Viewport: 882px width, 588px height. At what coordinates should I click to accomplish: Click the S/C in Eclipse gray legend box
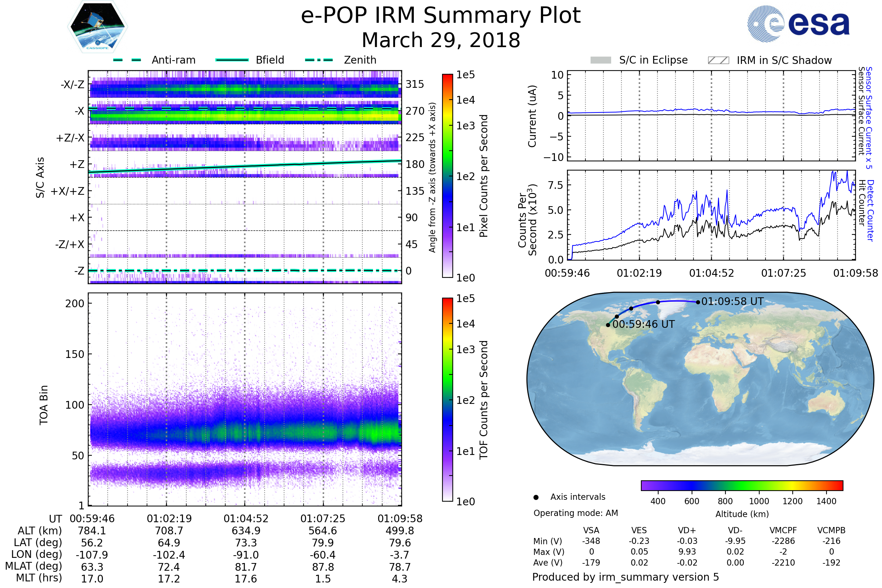coord(601,60)
